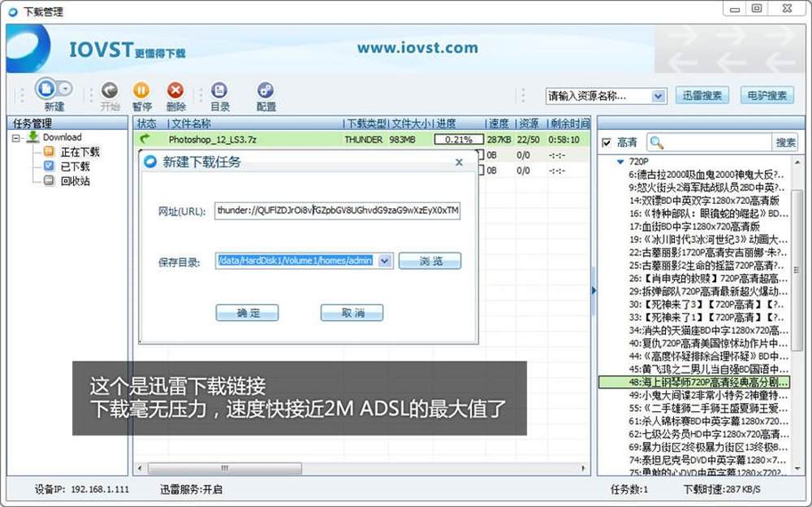This screenshot has height=507, width=812.
Task: Click 下载时速:287 KB/S in the status bar
Action: click(722, 489)
